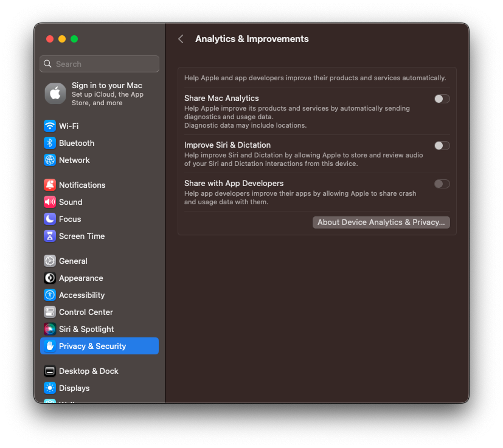Image resolution: width=503 pixels, height=448 pixels.
Task: Click the Notifications bell icon
Action: click(50, 185)
